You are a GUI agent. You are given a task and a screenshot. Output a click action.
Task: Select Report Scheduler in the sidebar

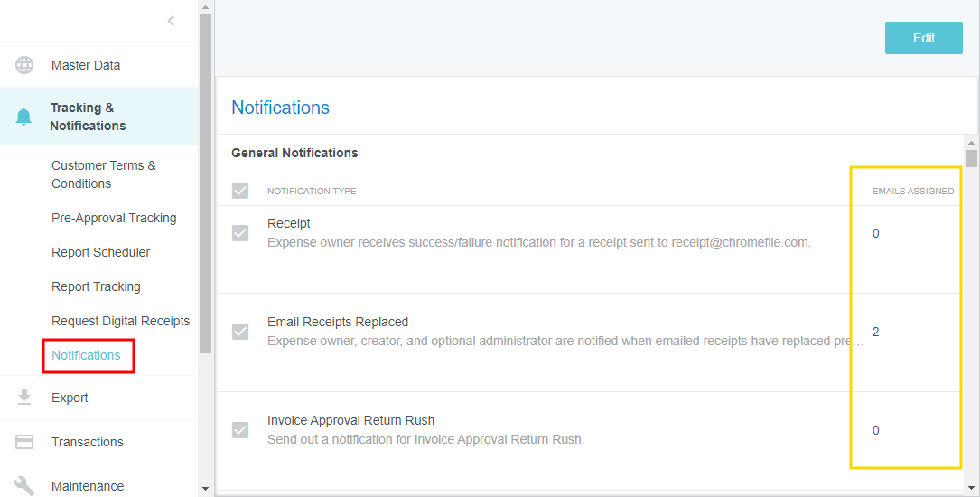coord(100,252)
